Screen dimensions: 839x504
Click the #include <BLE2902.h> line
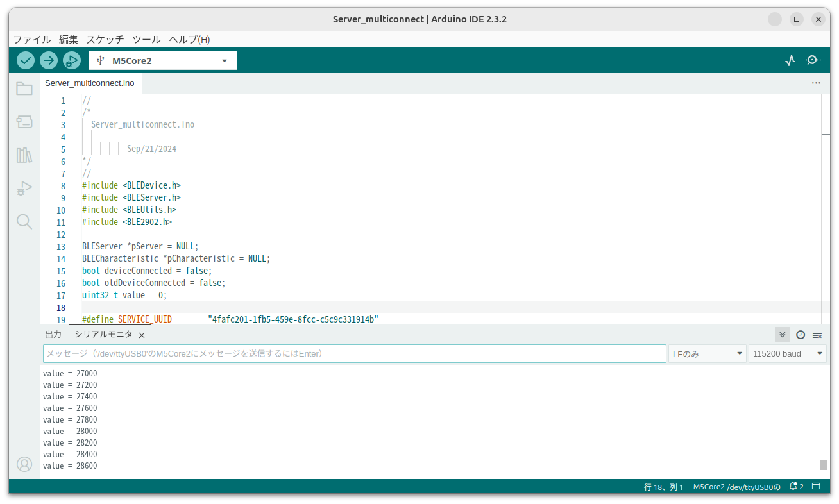[x=127, y=222]
